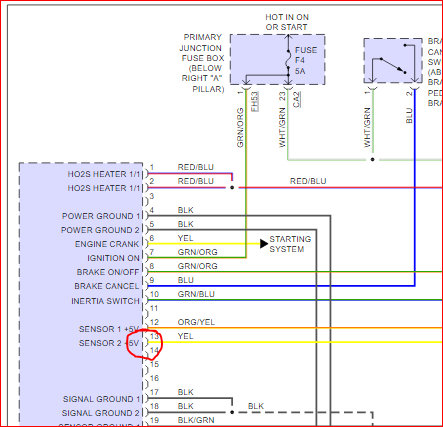
Task: Select the 'SENSOR 2 +5V' label
Action: tap(109, 343)
